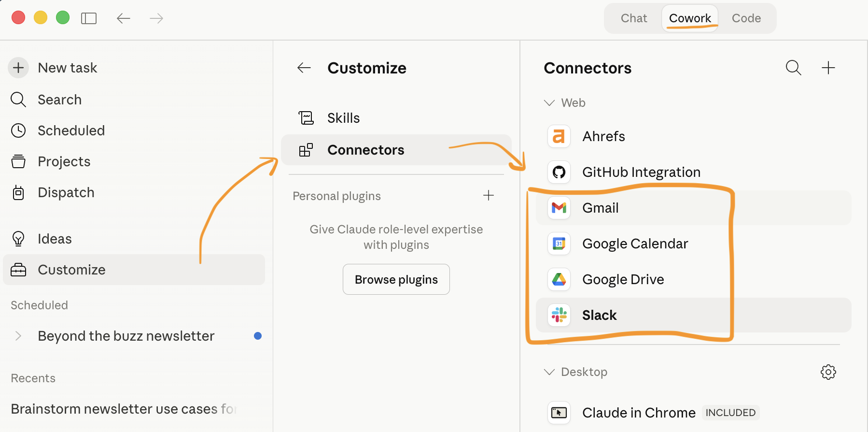Click the Google Calendar logo icon
868x432 pixels.
click(x=559, y=244)
